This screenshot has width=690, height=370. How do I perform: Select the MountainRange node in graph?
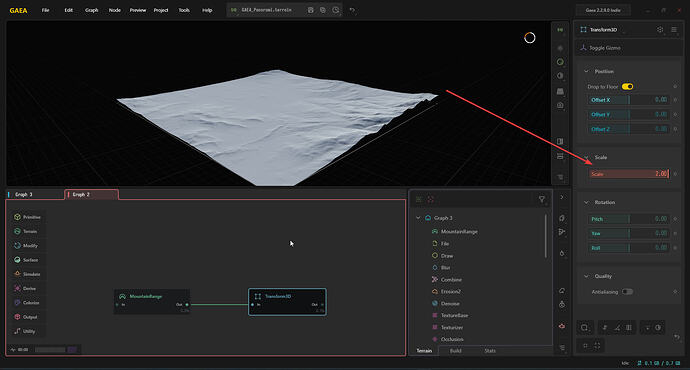point(152,301)
